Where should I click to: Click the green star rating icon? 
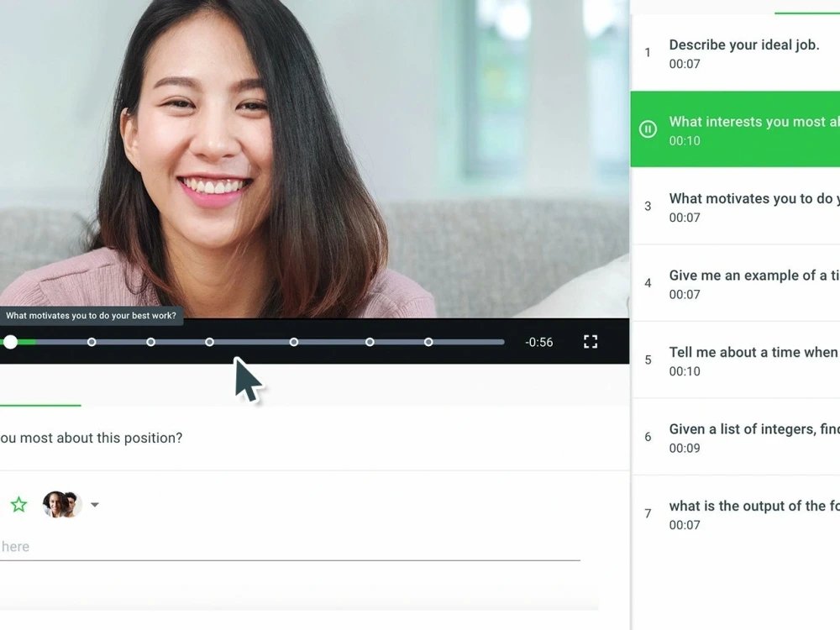click(x=18, y=504)
